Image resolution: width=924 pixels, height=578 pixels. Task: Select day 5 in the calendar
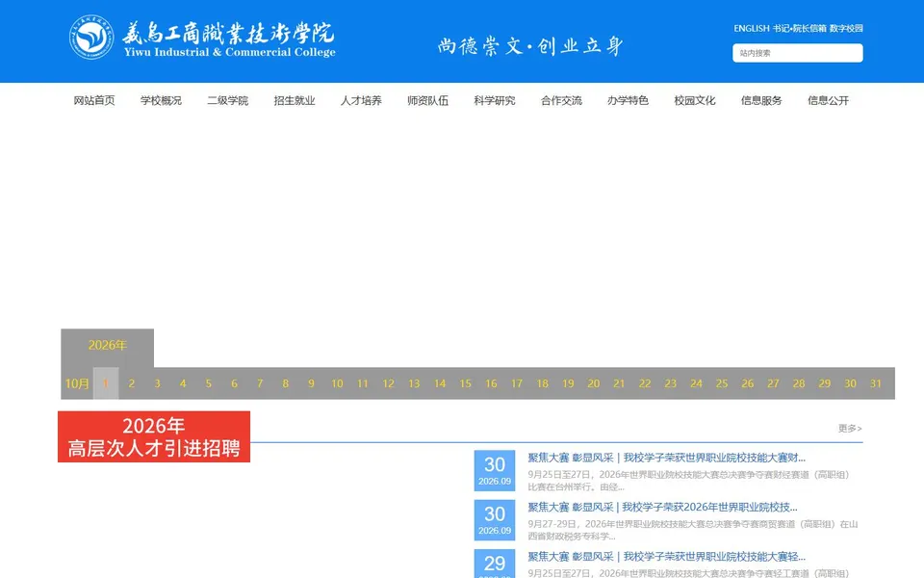click(x=209, y=383)
